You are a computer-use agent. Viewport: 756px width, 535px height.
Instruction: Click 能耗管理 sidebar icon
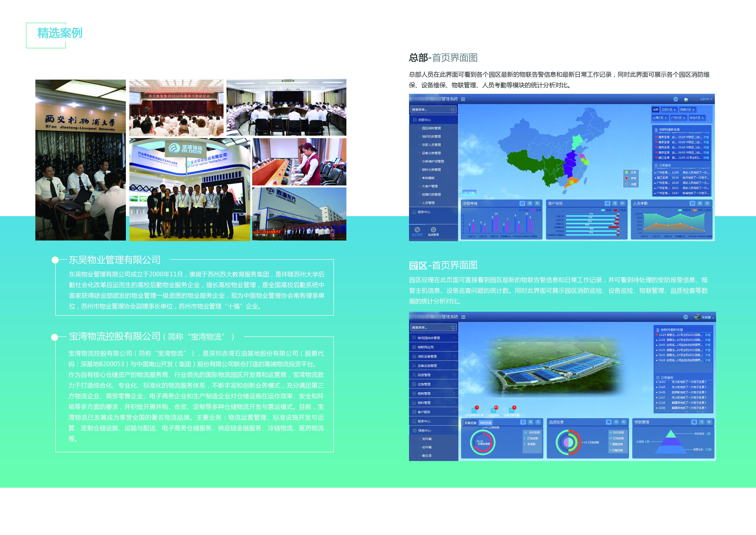click(414, 393)
